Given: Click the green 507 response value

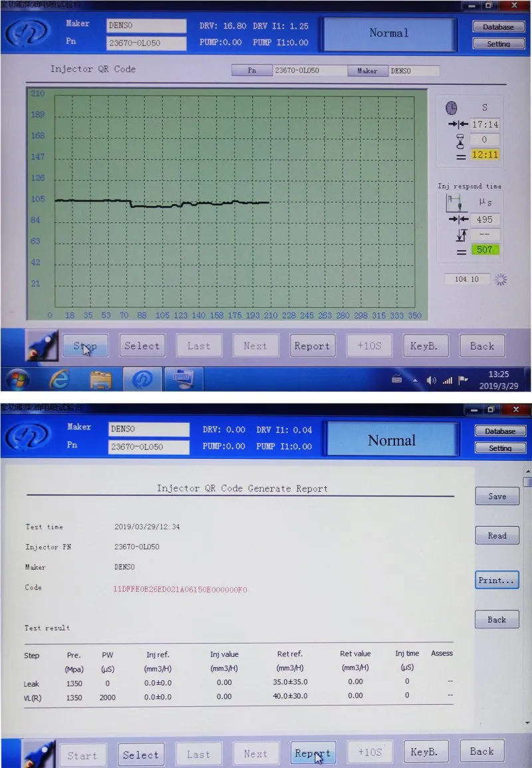Looking at the screenshot, I should 485,250.
